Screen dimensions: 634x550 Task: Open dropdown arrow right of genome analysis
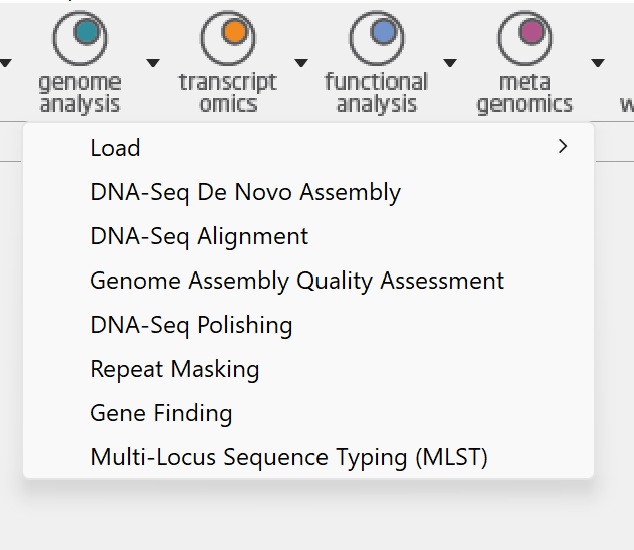[x=153, y=63]
